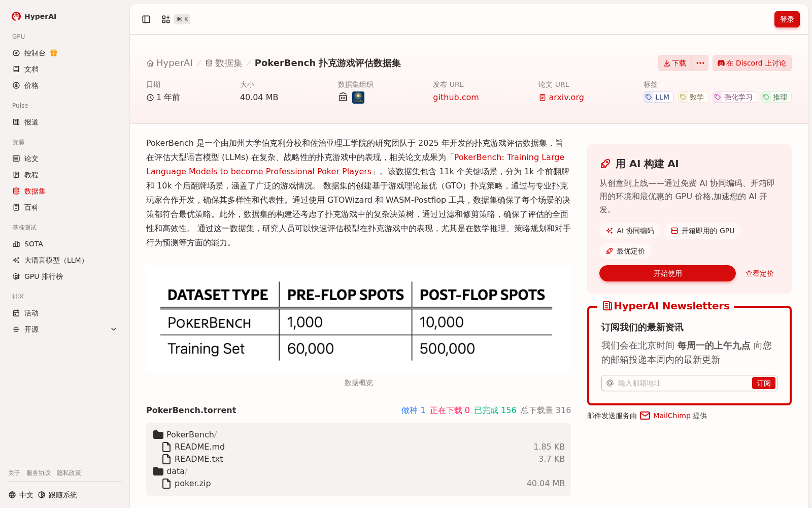Image resolution: width=812 pixels, height=508 pixels.
Task: Click the 40.04 MB size value in header
Action: pyautogui.click(x=259, y=97)
